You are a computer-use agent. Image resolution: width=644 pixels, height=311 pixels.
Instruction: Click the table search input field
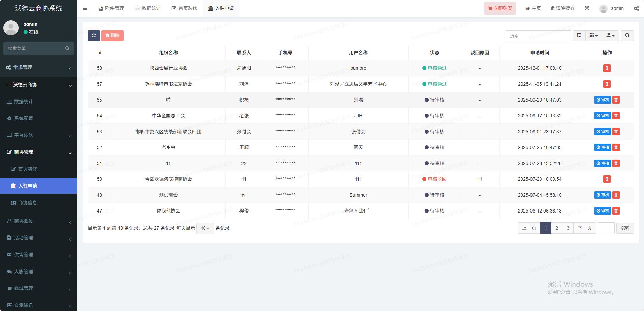click(x=538, y=36)
